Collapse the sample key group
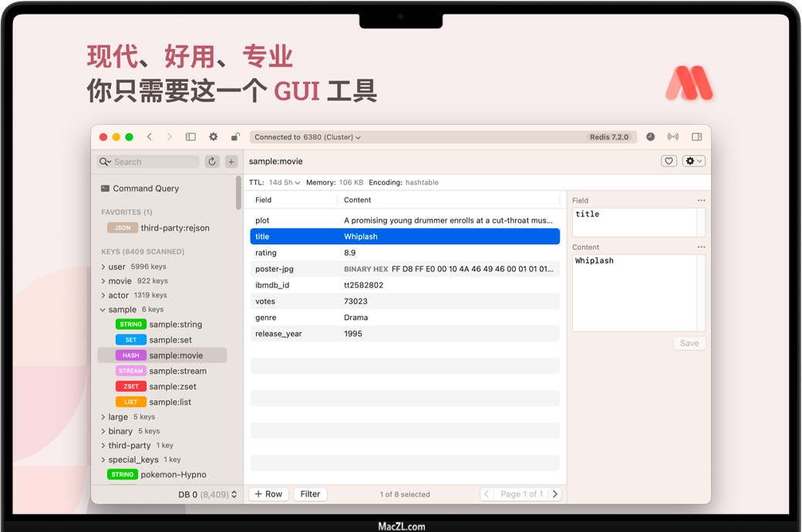Viewport: 802px width, 532px height. (x=103, y=309)
